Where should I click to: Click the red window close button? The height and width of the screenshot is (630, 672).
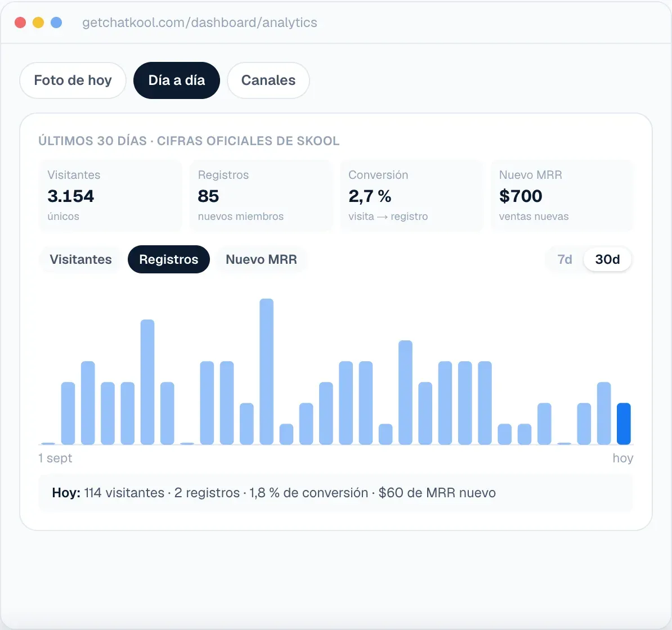click(20, 22)
